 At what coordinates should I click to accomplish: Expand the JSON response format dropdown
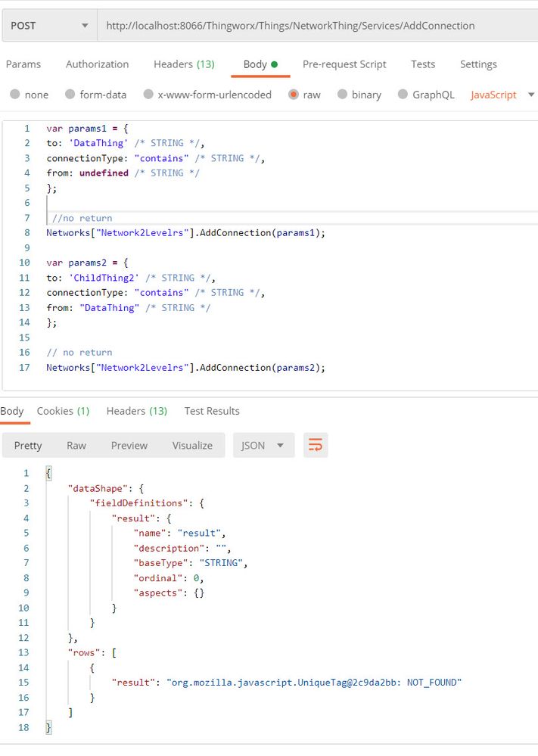tap(263, 446)
